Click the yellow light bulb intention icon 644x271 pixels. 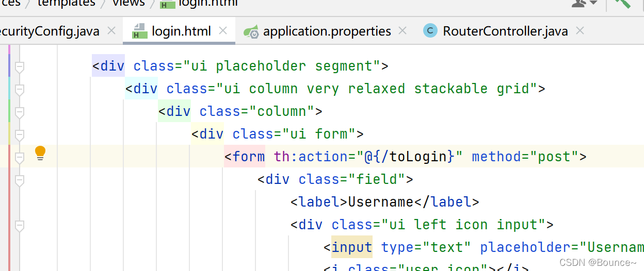tap(40, 153)
